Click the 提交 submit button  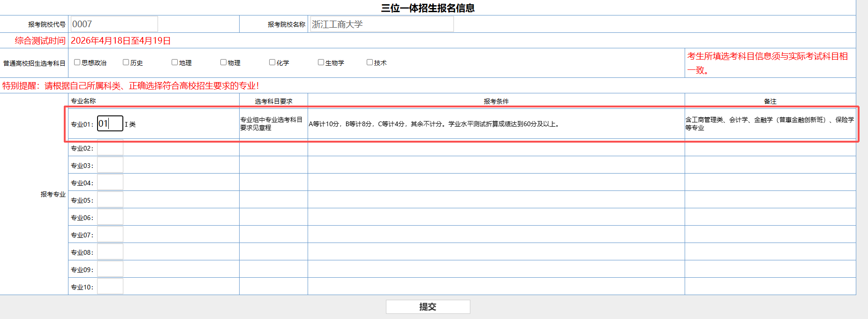[428, 307]
